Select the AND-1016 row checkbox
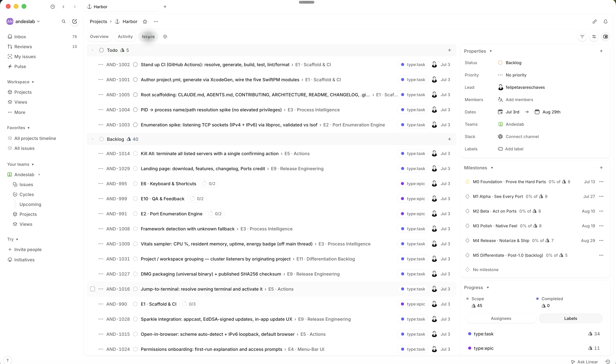 93,289
